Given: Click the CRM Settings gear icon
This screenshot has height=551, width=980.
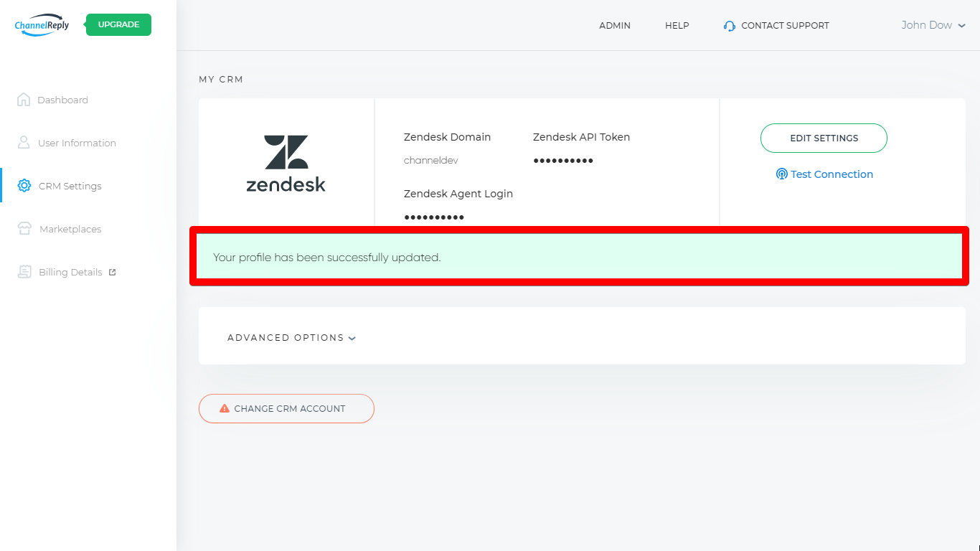Looking at the screenshot, I should point(24,186).
